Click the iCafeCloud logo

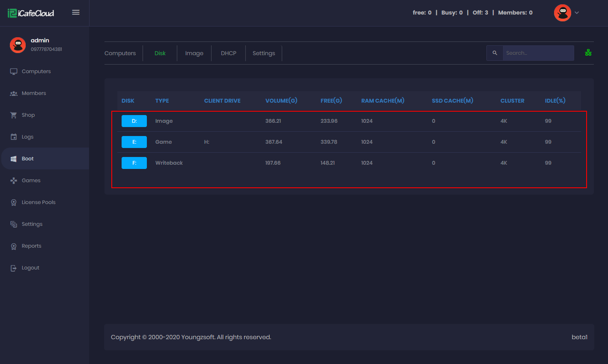click(x=30, y=13)
